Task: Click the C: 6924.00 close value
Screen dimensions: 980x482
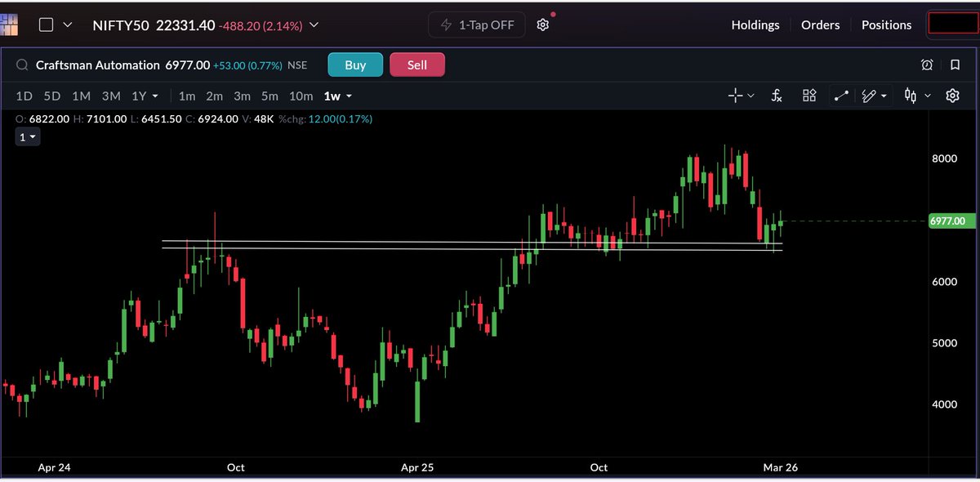Action: click(214, 119)
